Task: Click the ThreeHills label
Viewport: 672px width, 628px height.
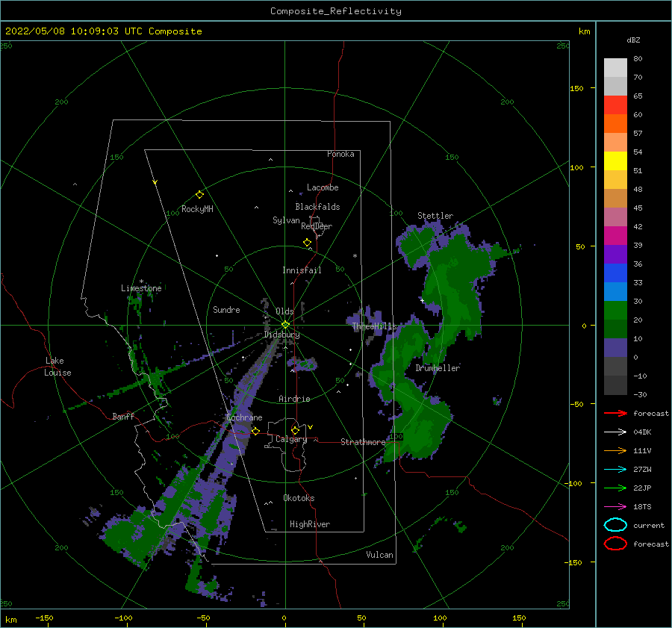Action: tap(374, 326)
